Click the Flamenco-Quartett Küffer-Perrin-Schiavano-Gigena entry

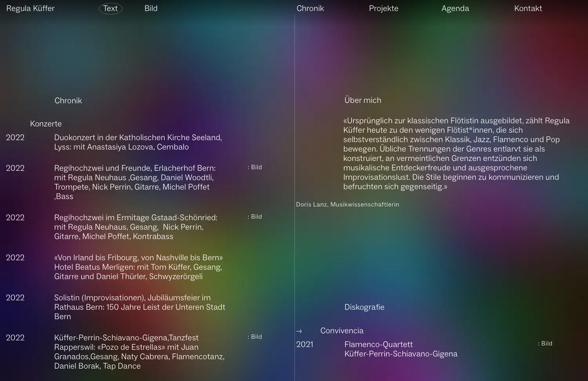click(x=401, y=349)
